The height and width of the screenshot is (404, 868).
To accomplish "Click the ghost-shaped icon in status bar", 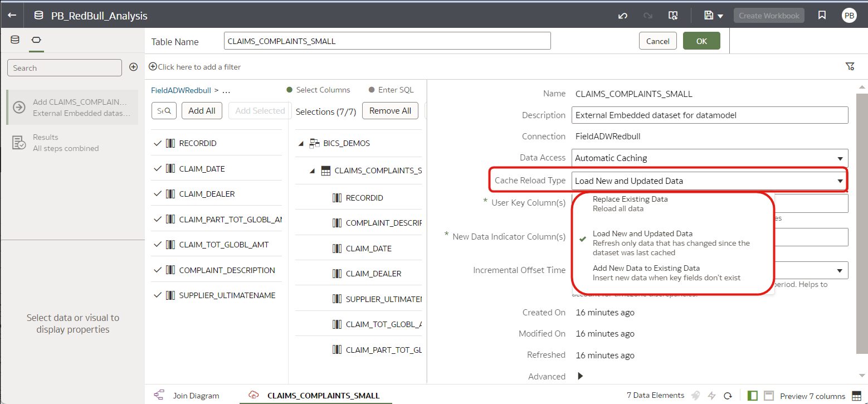I will pyautogui.click(x=696, y=396).
